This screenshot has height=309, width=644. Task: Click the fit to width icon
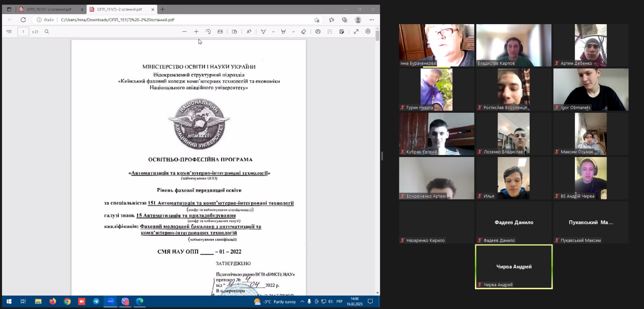(220, 31)
